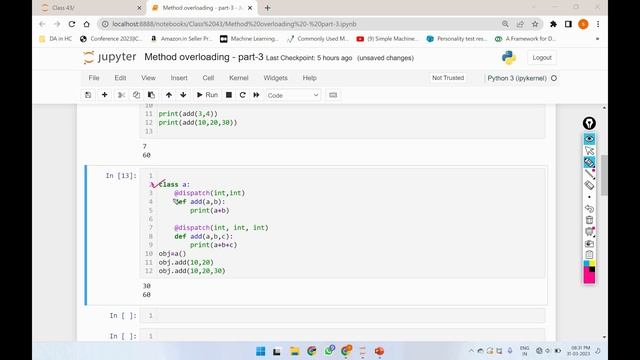Open the Edit menu
This screenshot has width=640, height=360.
120,78
